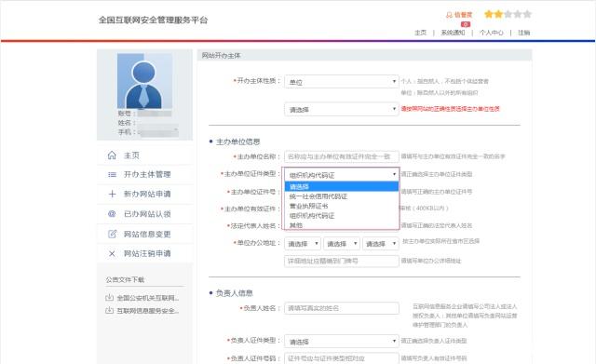Click 系统通知 link in top navigation

pyautogui.click(x=453, y=33)
